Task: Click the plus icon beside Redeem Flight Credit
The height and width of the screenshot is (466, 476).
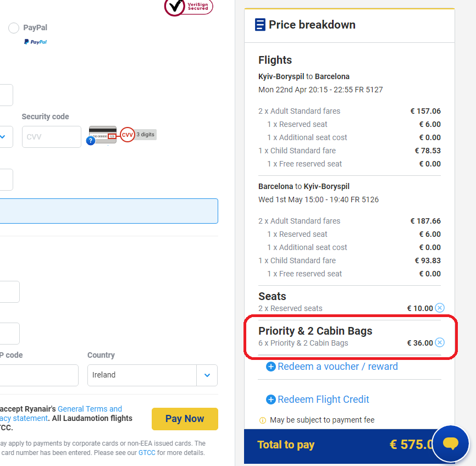Action: click(270, 400)
